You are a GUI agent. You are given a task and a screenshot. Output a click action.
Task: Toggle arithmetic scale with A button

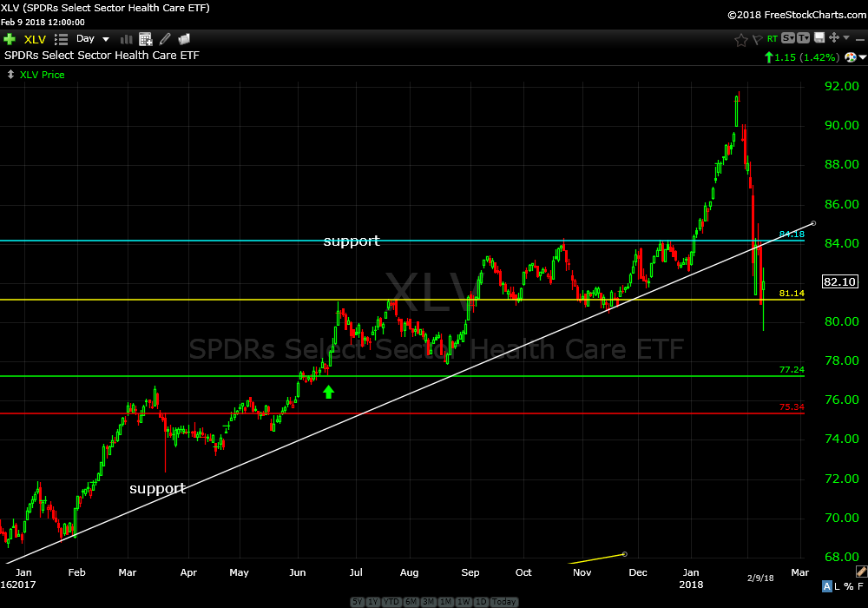click(826, 586)
